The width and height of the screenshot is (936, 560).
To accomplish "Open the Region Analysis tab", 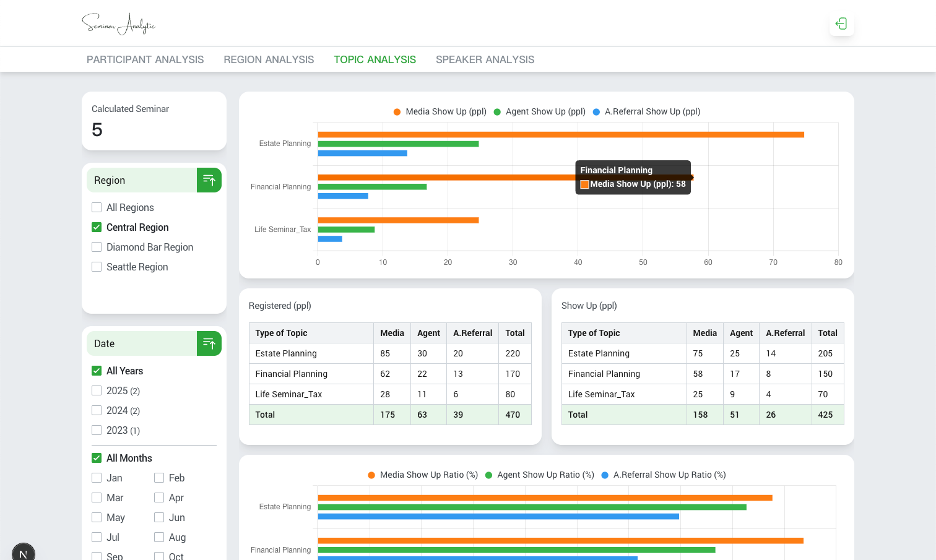I will coord(269,59).
